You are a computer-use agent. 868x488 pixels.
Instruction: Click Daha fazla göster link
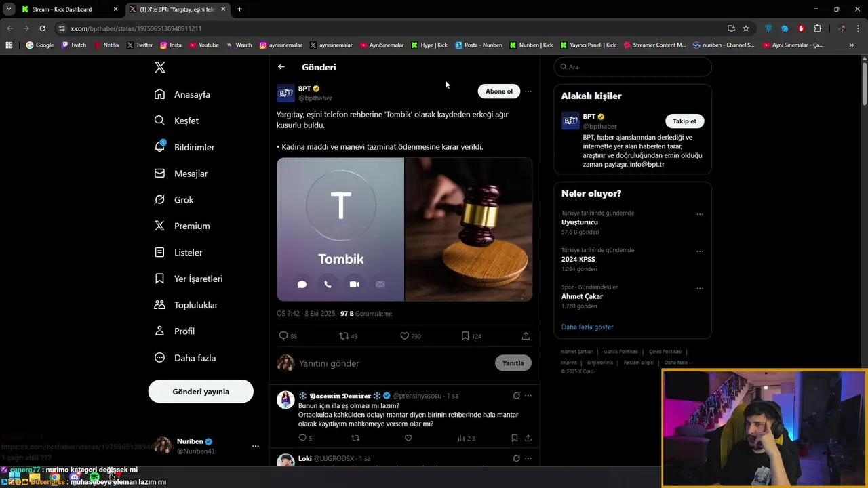(x=587, y=327)
